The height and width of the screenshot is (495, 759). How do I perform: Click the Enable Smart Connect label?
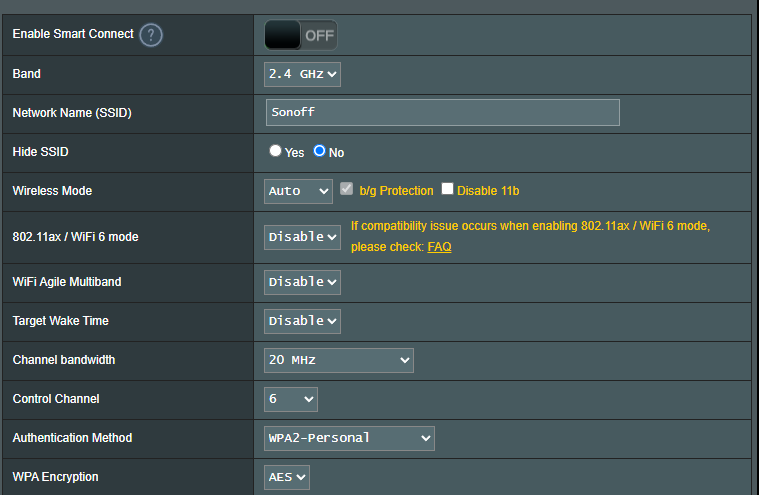pyautogui.click(x=73, y=34)
